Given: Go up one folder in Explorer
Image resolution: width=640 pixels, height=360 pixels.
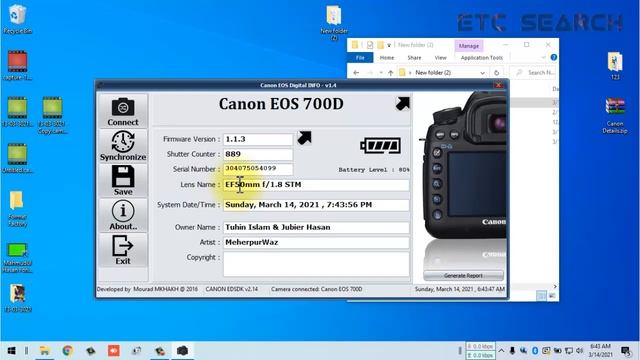Looking at the screenshot, I should (x=391, y=73).
